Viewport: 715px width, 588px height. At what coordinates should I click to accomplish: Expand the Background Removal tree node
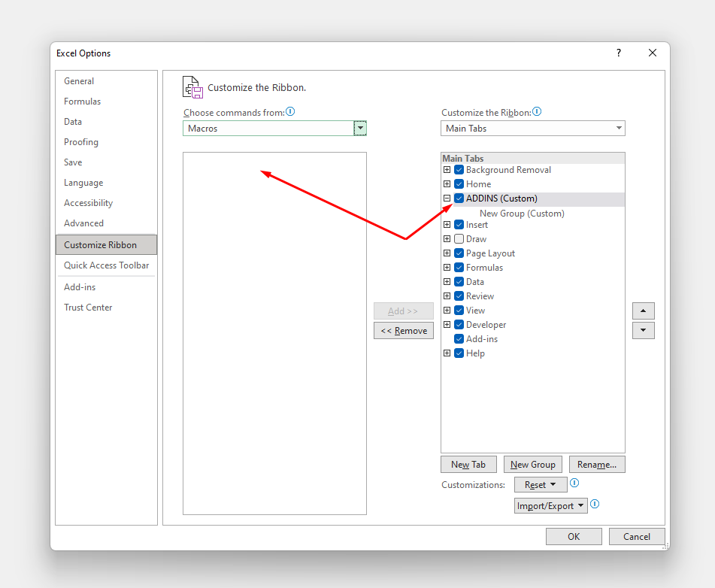tap(447, 170)
